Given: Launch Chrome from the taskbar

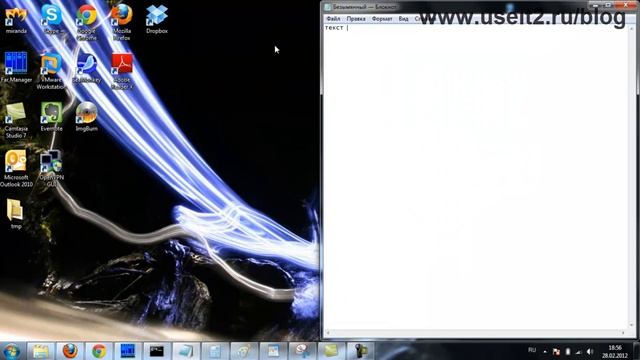Looking at the screenshot, I should (99, 351).
